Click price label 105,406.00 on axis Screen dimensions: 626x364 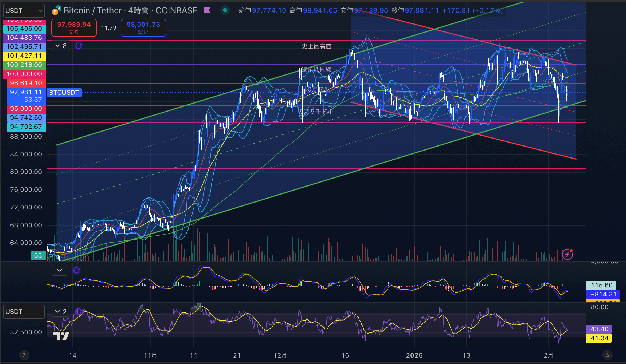pyautogui.click(x=25, y=29)
